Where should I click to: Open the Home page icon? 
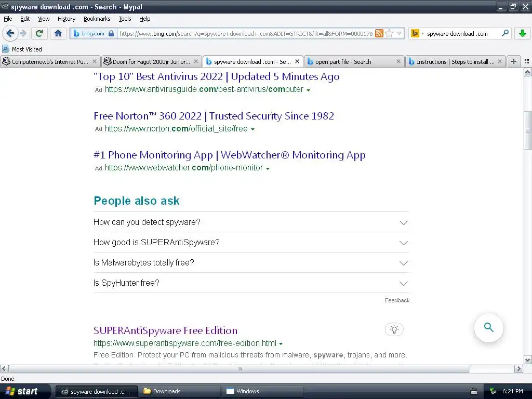pos(58,33)
